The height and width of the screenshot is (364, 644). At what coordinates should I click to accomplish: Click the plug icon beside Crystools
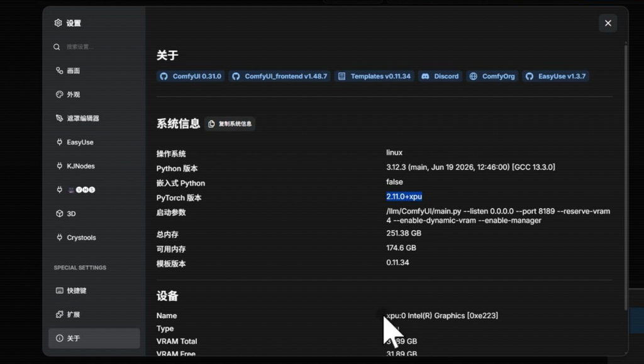point(60,237)
